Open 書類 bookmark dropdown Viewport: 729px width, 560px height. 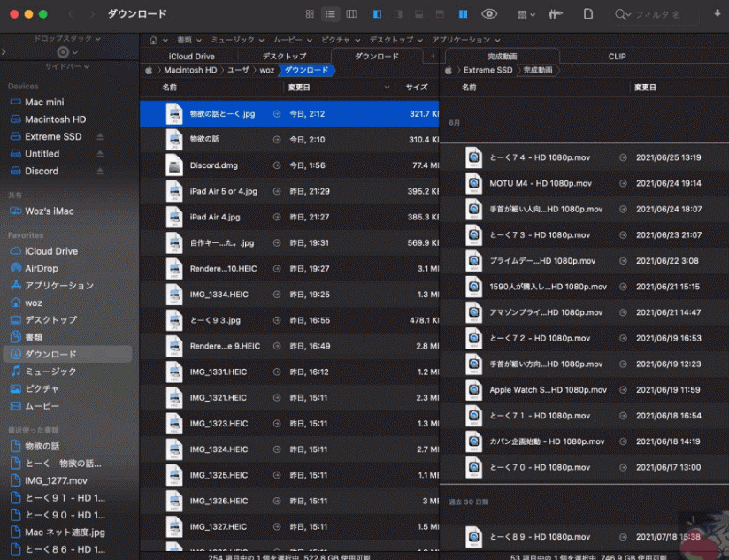tap(188, 40)
